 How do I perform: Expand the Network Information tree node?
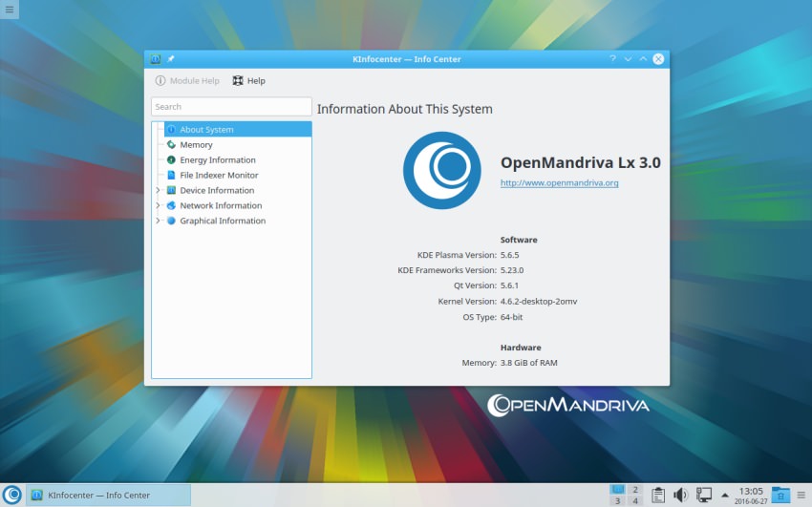coord(158,206)
